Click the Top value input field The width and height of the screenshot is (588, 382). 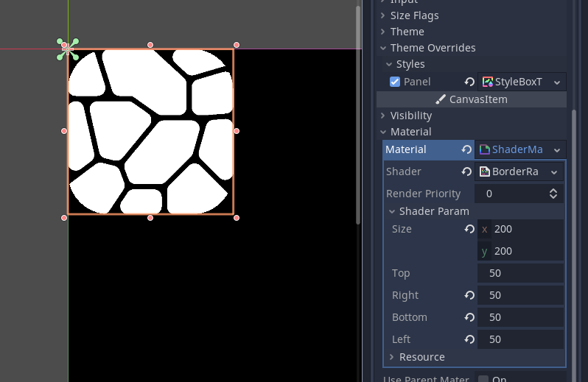click(x=520, y=273)
